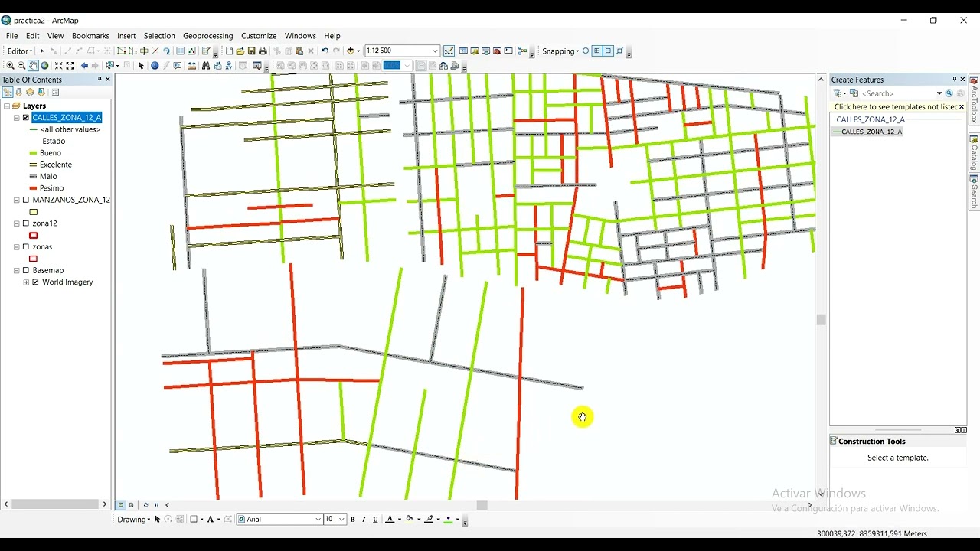
Task: Choose the Select Elements arrow tool
Action: [x=141, y=66]
